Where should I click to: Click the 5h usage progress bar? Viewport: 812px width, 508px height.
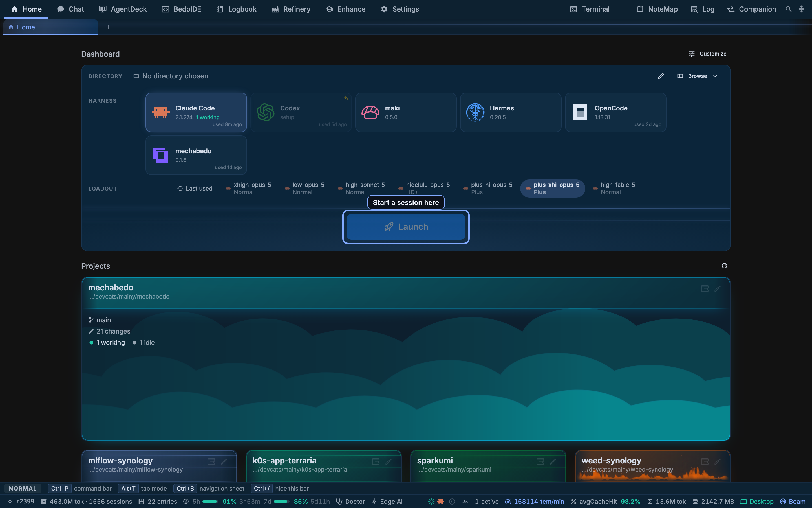tap(210, 501)
